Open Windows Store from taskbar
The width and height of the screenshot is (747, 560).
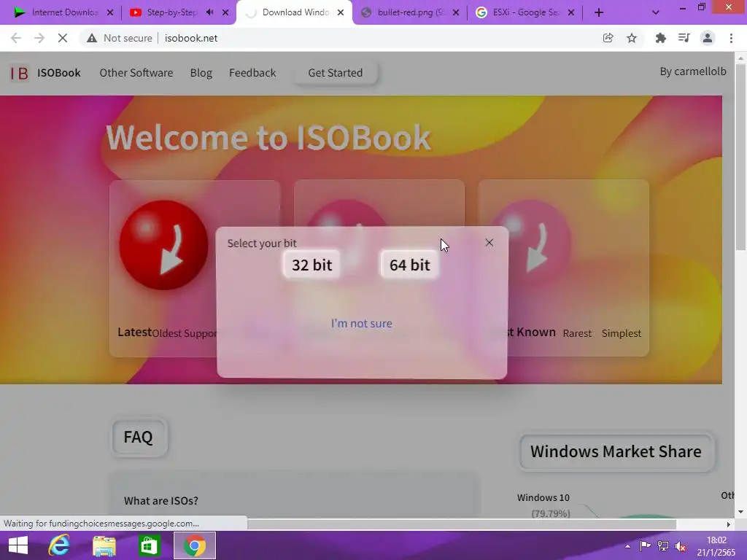click(x=149, y=545)
